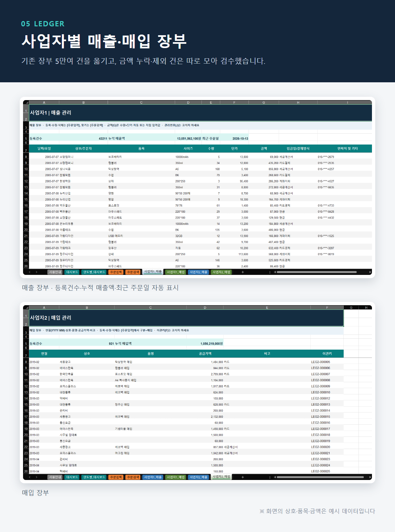Open 사용안내 tab in 매출 관리 spreadsheet
The height and width of the screenshot is (532, 395).
55,272
